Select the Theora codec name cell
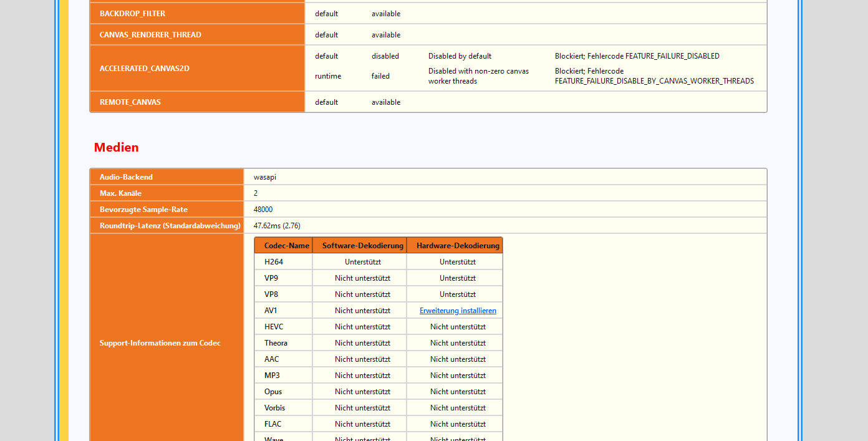This screenshot has width=868, height=441. coord(276,343)
